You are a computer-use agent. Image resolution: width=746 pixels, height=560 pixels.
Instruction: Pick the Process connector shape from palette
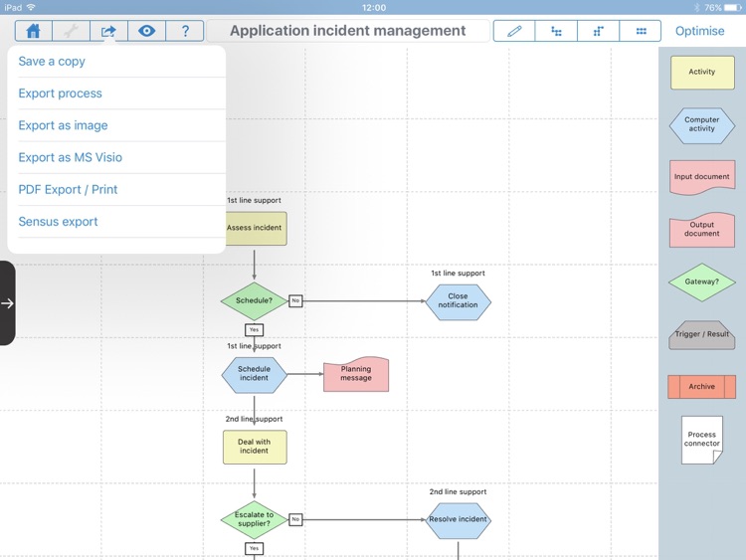(x=702, y=440)
